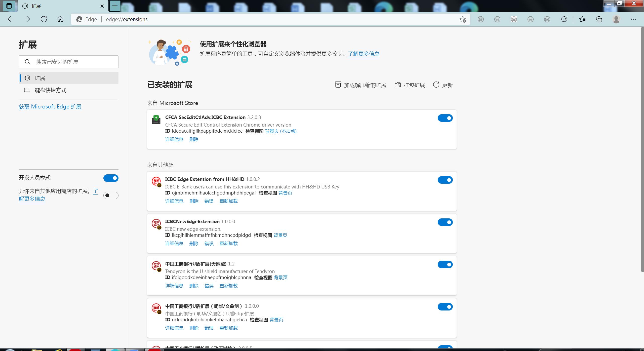
Task: Click 打包扩展 button
Action: (410, 85)
